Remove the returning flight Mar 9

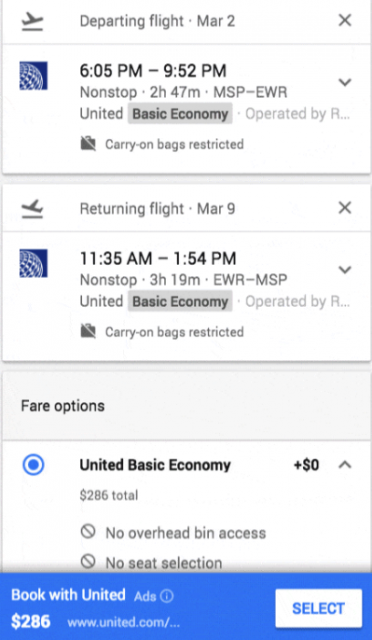345,208
